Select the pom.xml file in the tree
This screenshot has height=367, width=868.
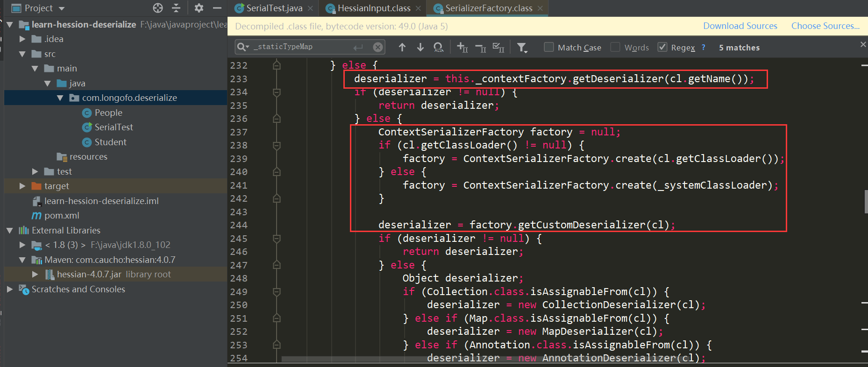tap(61, 216)
